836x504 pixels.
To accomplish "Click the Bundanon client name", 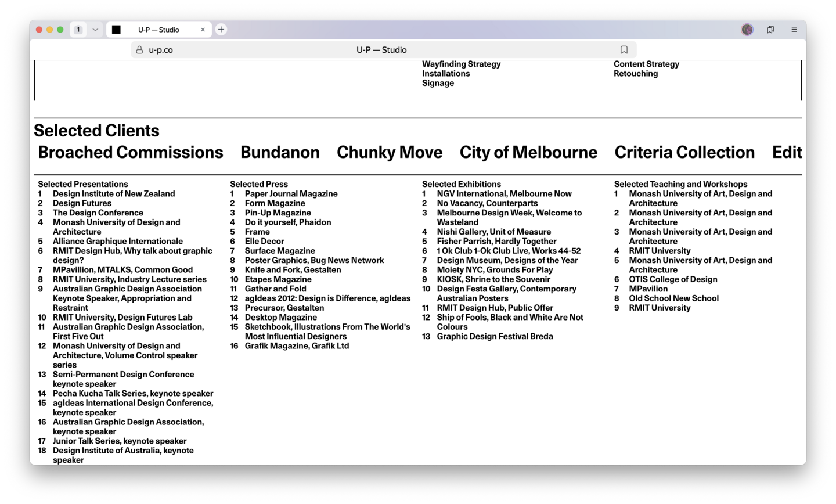I will (x=280, y=152).
